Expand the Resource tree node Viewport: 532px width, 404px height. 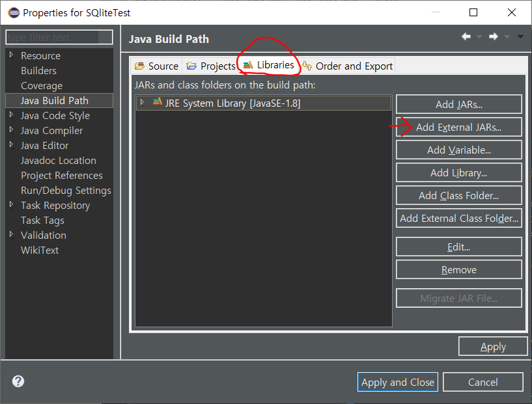point(11,55)
